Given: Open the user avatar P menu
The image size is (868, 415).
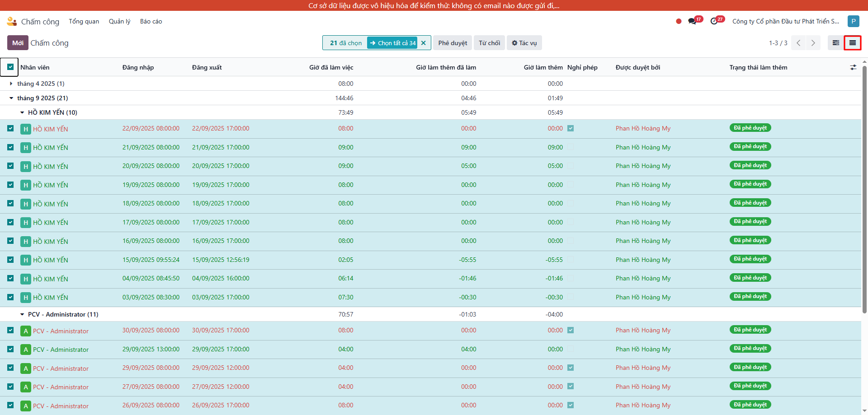Looking at the screenshot, I should pos(853,21).
